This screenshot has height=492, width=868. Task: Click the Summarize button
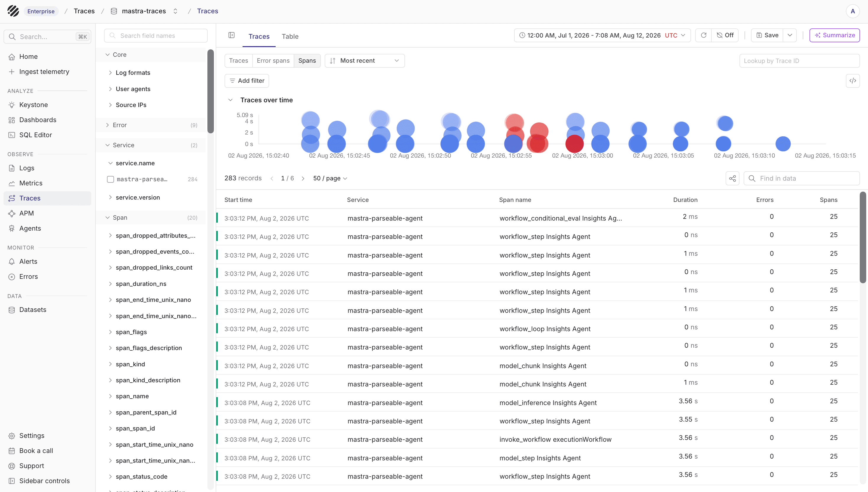click(834, 35)
